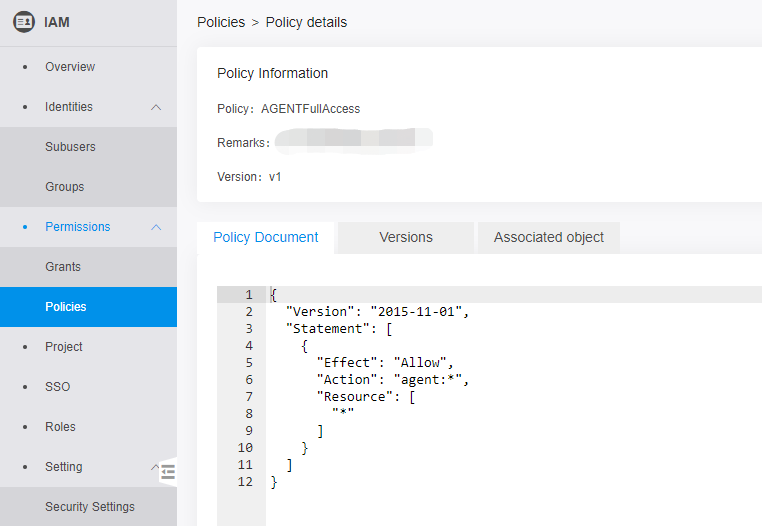The width and height of the screenshot is (762, 526).
Task: Collapse the sidebar with the fold icon
Action: point(168,472)
